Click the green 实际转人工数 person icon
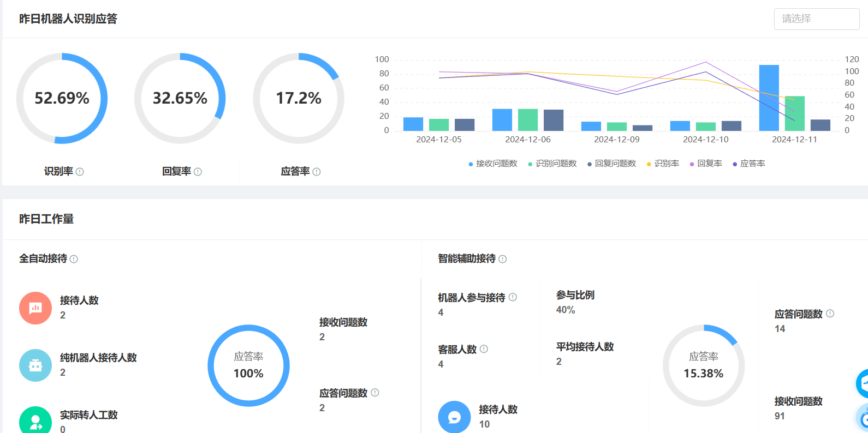This screenshot has height=433, width=868. [35, 420]
